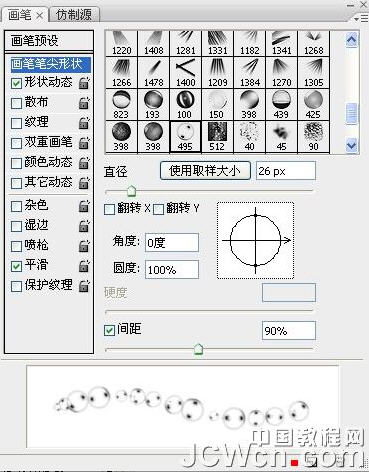Toggle the lock icon next to 形状动态
This screenshot has width=369, height=472.
click(84, 82)
